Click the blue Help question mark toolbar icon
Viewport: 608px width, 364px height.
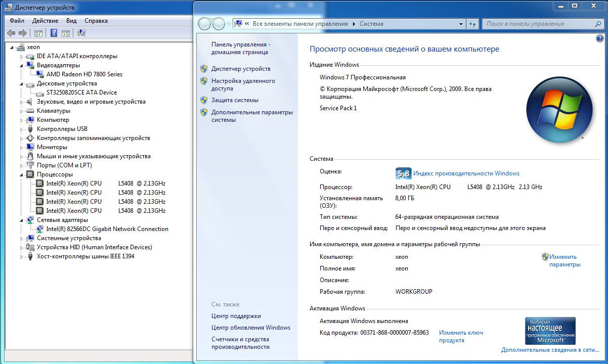[54, 33]
